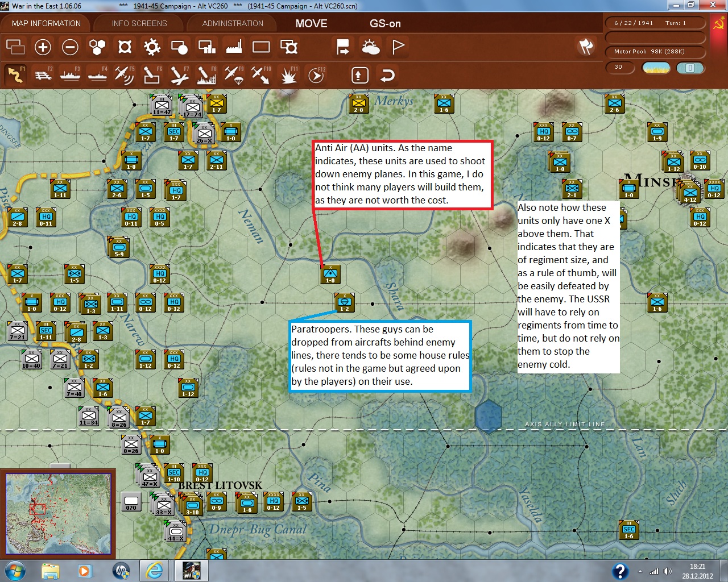Switch to Amphibious Transport mode (F4)

pos(97,75)
